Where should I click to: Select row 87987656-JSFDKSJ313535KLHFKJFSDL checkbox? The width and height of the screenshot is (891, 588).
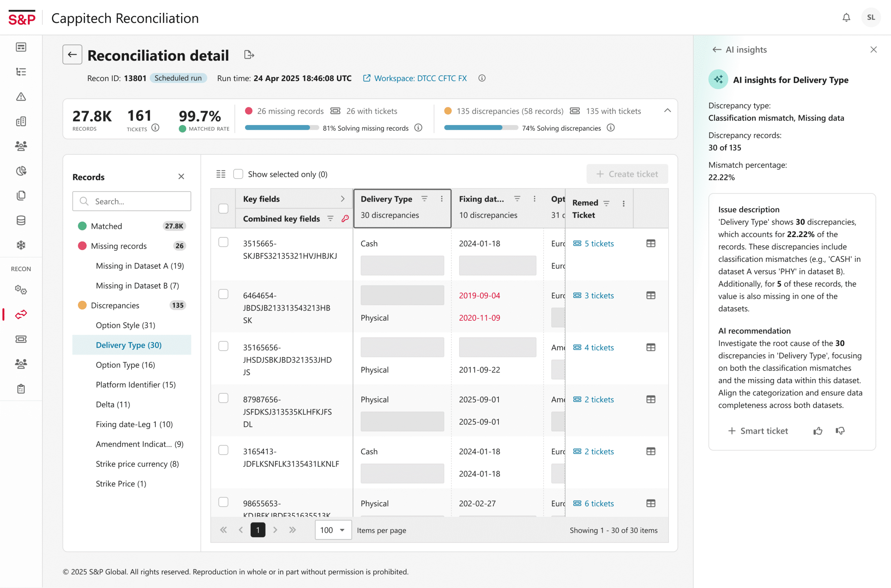(223, 398)
